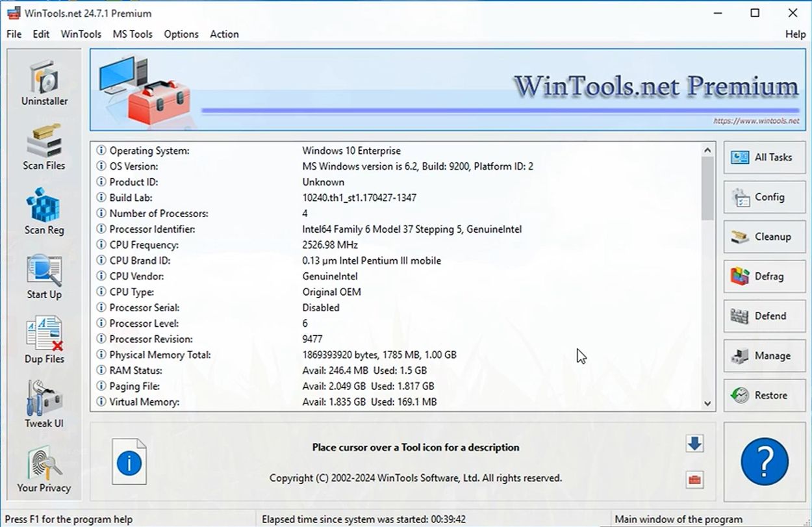Click the copyright notice text
Viewport: 812px width, 527px height.
click(416, 478)
